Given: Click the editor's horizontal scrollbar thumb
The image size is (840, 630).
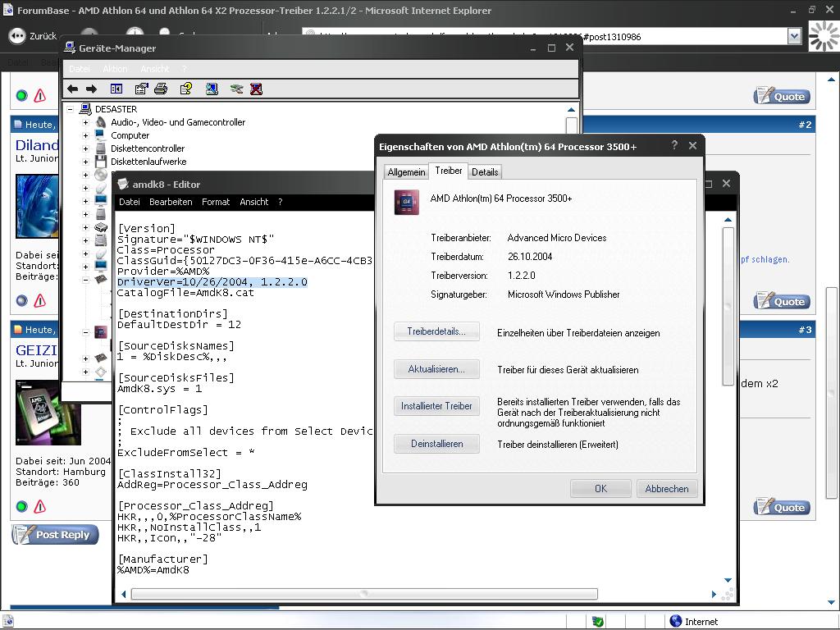Looking at the screenshot, I should coord(364,594).
